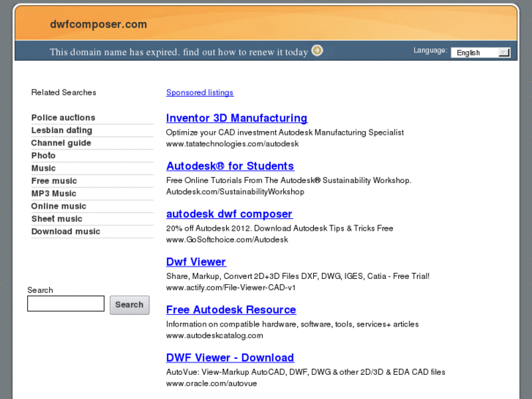Image resolution: width=532 pixels, height=399 pixels.
Task: Click www.oracle.com/autovue URL text
Action: (211, 384)
